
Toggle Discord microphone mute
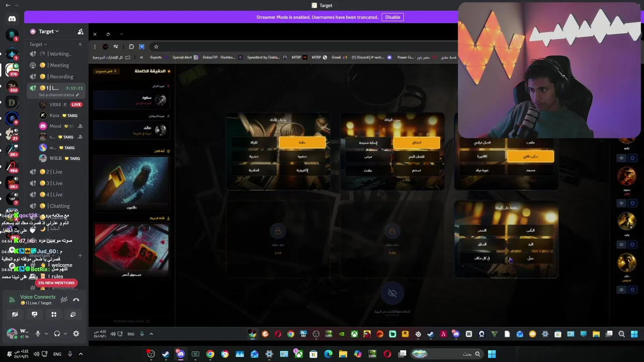[37, 333]
